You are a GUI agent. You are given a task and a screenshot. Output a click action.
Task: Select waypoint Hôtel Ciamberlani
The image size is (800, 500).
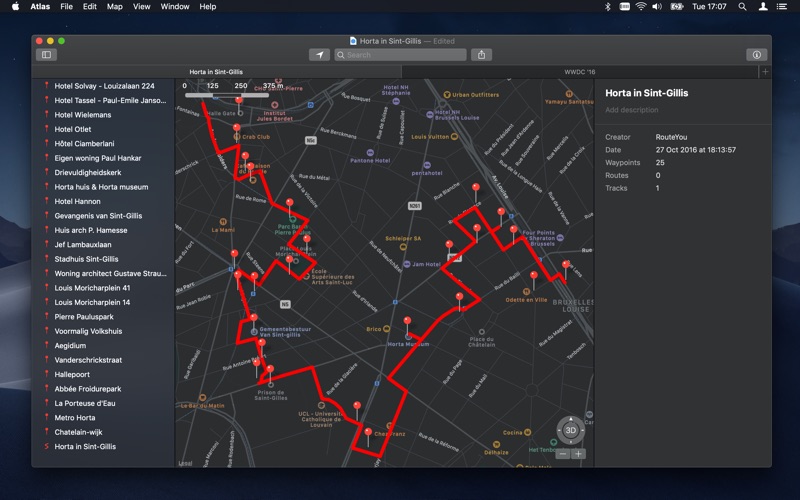pos(103,143)
